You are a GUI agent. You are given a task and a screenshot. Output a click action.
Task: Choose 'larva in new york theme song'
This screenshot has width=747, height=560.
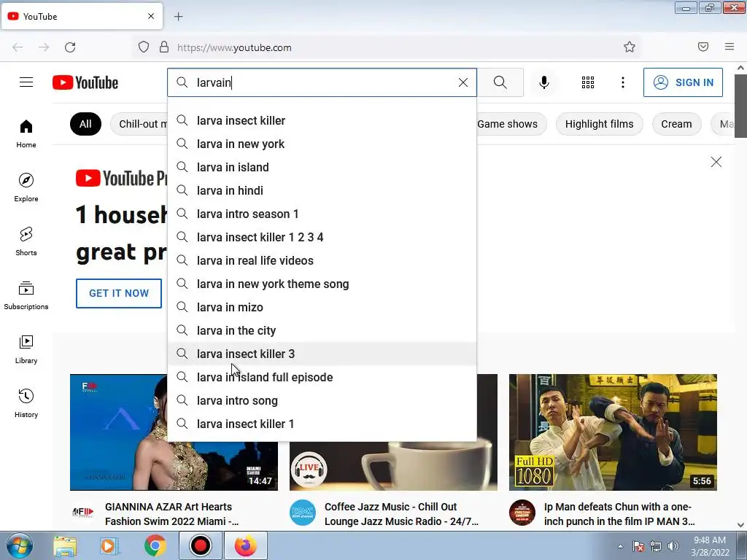point(322,284)
